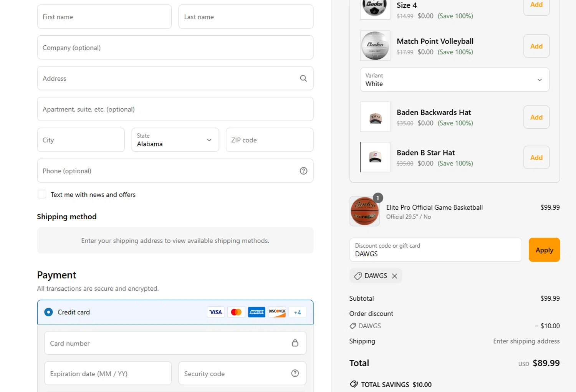Viewport: 576px width, 392px height.
Task: Click the City input field
Action: click(x=81, y=140)
